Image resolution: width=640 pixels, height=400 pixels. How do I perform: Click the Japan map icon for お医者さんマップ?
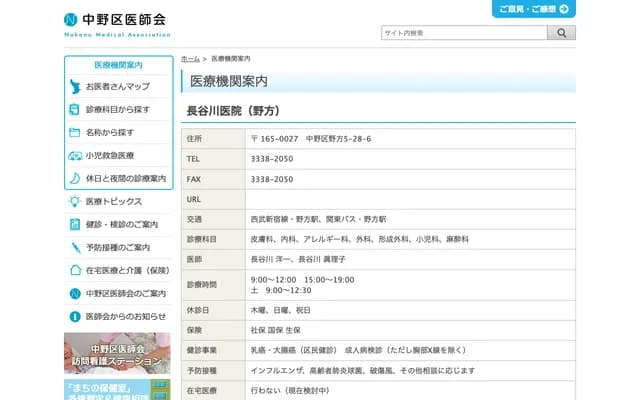(75, 87)
